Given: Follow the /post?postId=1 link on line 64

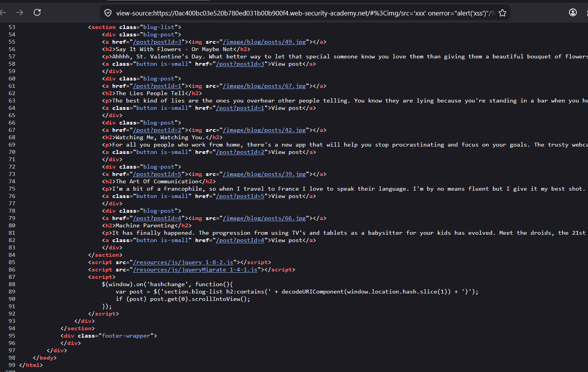Looking at the screenshot, I should tap(240, 108).
